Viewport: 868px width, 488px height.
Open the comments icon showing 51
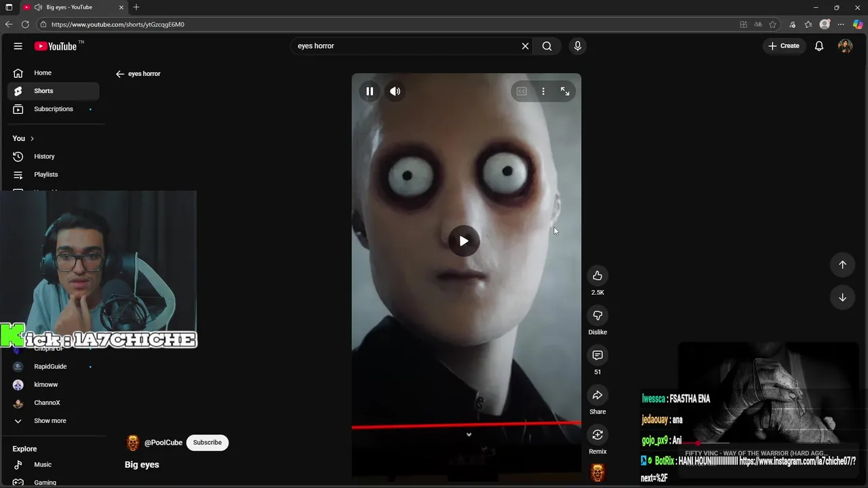[x=597, y=355]
